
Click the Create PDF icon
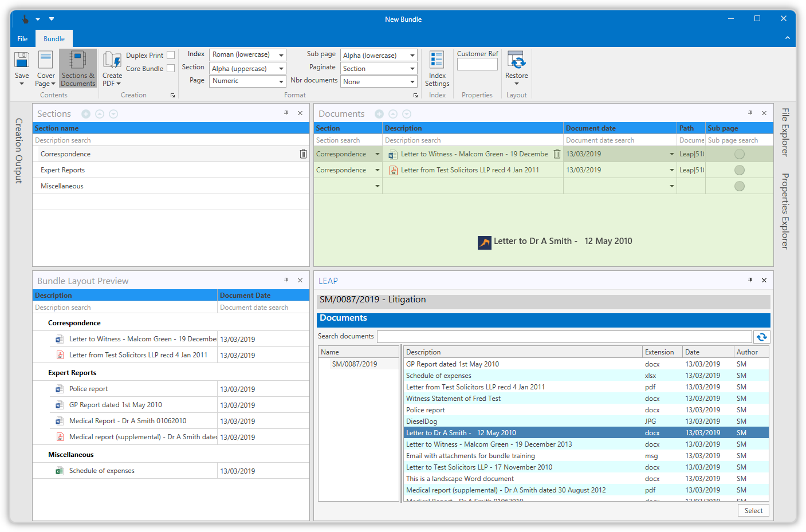[112, 61]
